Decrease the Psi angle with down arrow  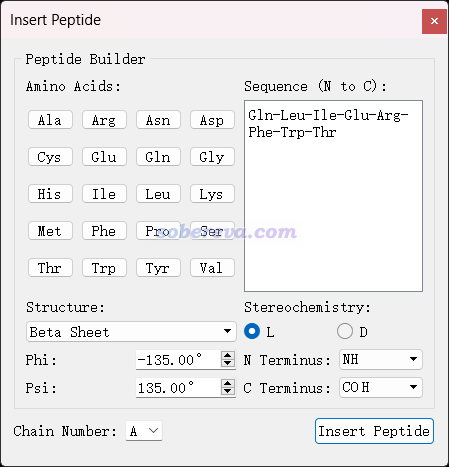pos(228,392)
